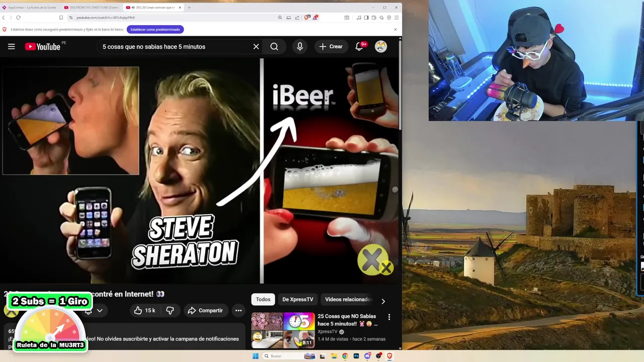Screen dimensions: 644x362
Task: Dismiss the default browser info bar
Action: 395,29
